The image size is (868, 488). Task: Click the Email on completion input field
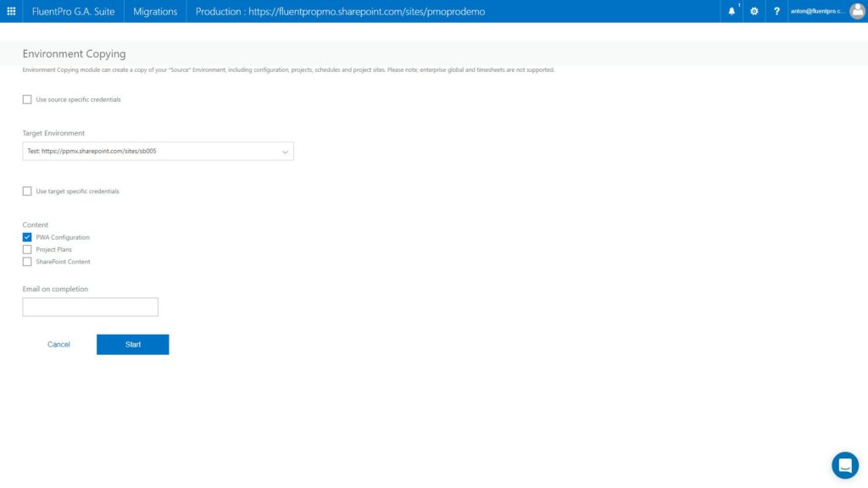tap(90, 306)
